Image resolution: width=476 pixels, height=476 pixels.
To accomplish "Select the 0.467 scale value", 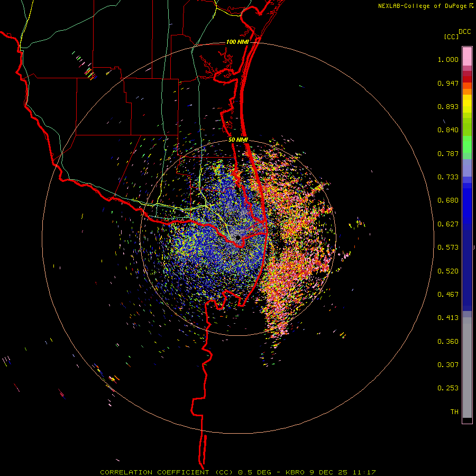I will (448, 295).
